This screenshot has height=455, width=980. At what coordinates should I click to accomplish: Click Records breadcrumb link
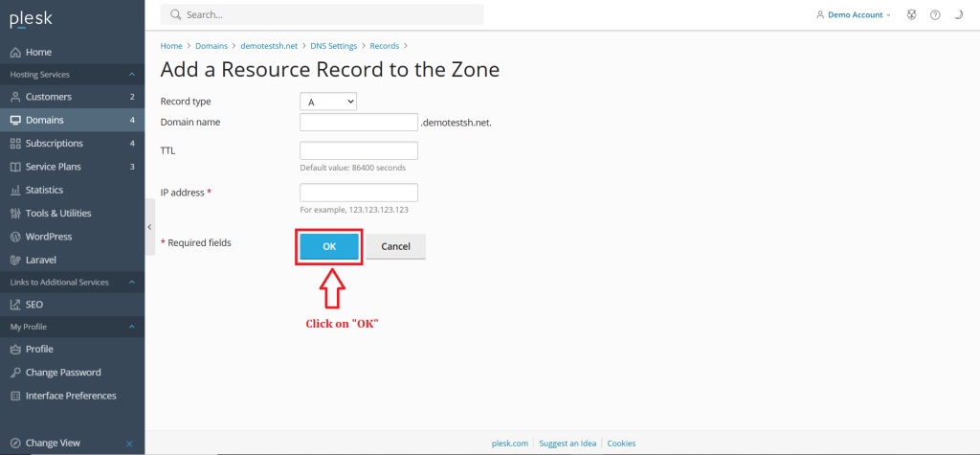(x=385, y=46)
